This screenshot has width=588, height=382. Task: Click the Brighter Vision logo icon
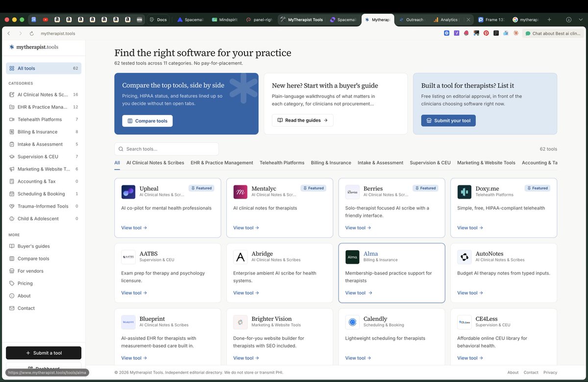click(241, 322)
